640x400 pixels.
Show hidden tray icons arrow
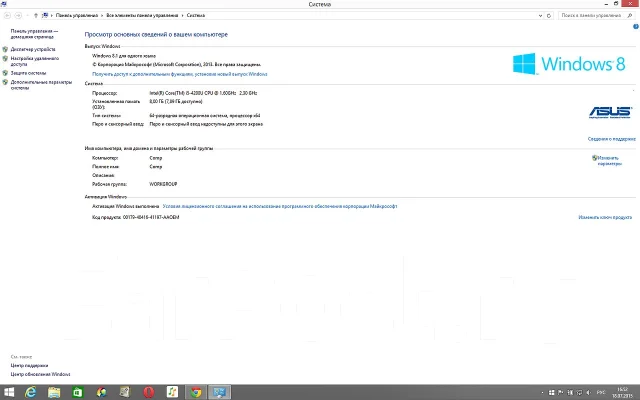point(542,393)
